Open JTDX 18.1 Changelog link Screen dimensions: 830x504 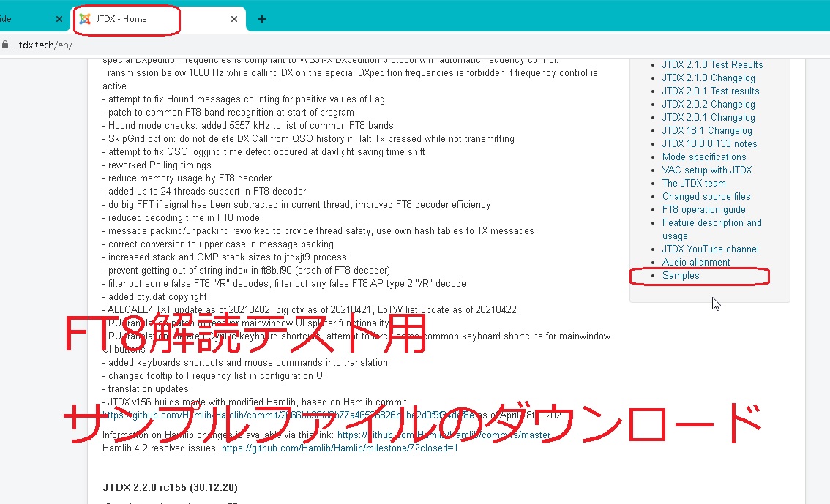tap(706, 131)
